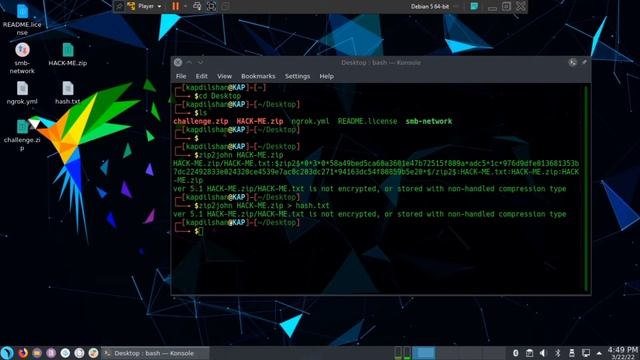The image size is (640, 360).
Task: Pin the VMware toolbar
Action: point(119,6)
